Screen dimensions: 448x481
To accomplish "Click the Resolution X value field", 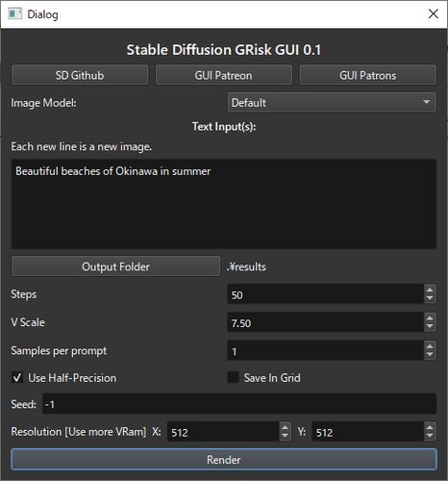I will pyautogui.click(x=223, y=432).
